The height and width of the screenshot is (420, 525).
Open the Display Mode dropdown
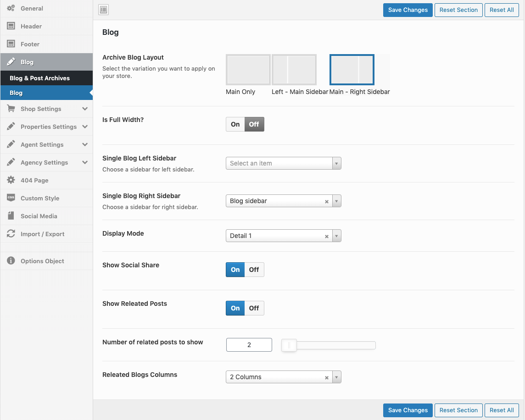tap(283, 236)
